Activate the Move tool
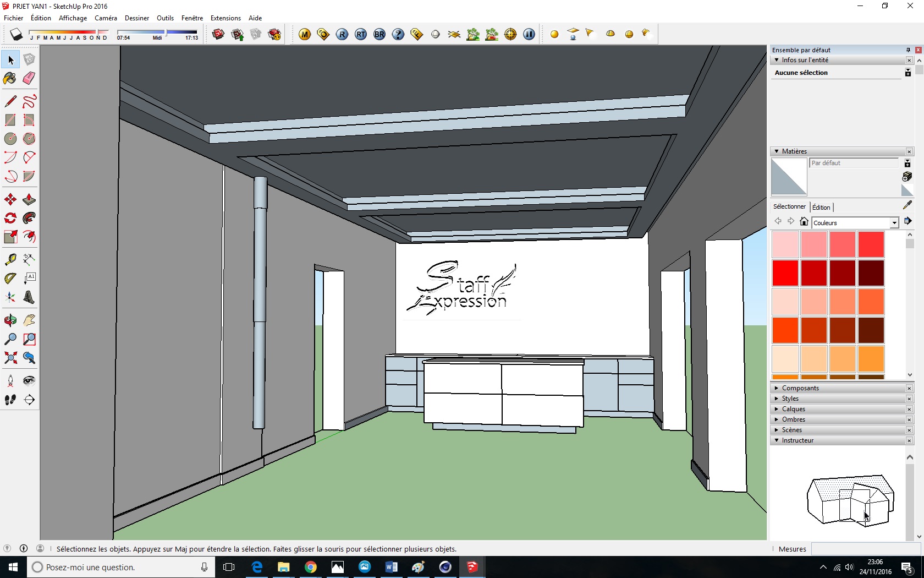 click(10, 199)
